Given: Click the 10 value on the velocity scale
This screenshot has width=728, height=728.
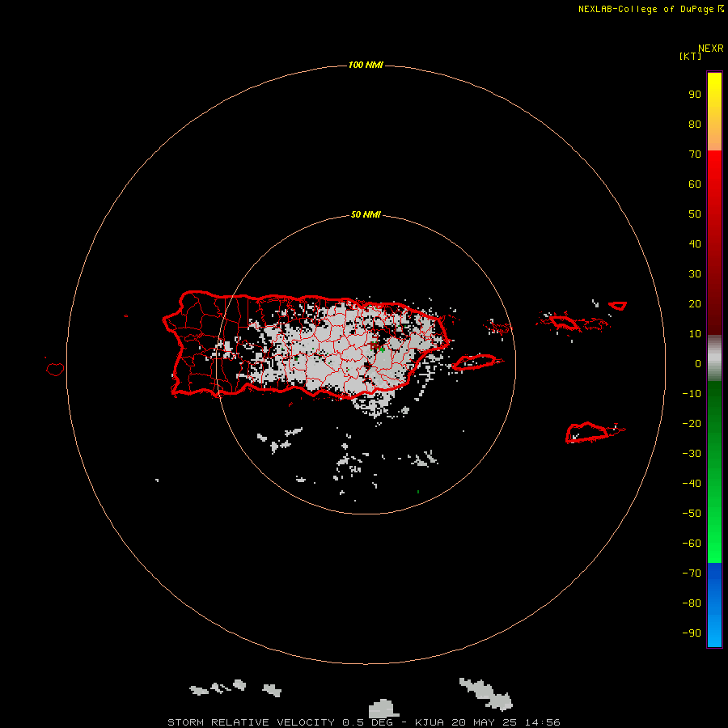Looking at the screenshot, I should [695, 334].
